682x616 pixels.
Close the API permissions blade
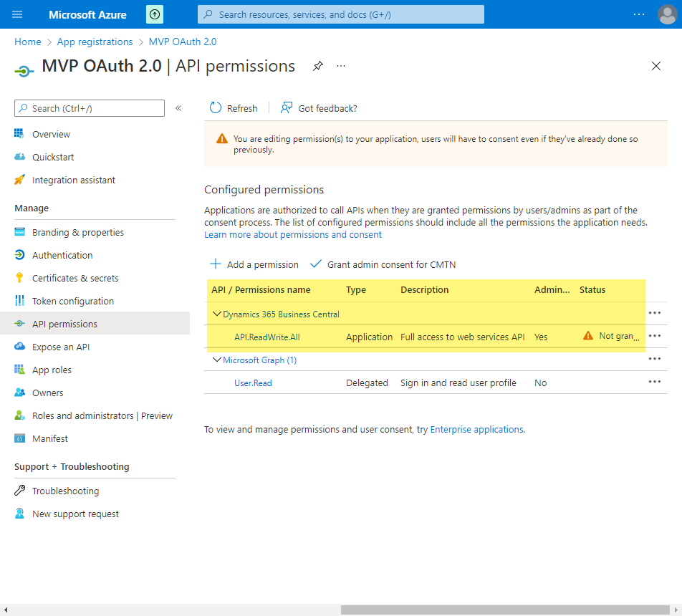(x=656, y=66)
